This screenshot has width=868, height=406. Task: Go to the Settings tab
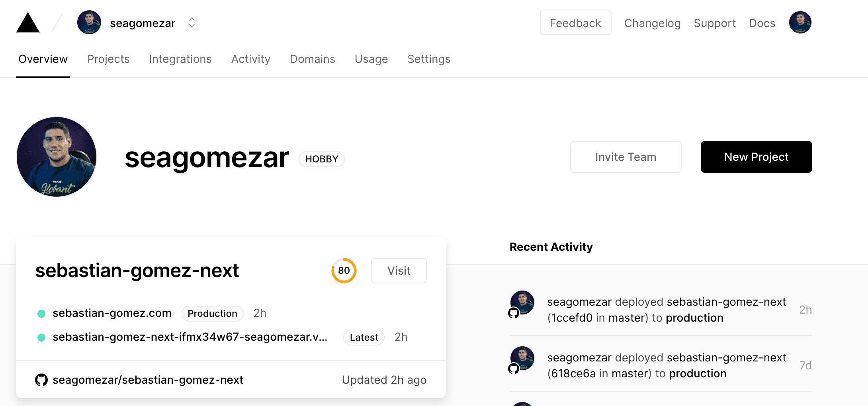click(x=429, y=59)
